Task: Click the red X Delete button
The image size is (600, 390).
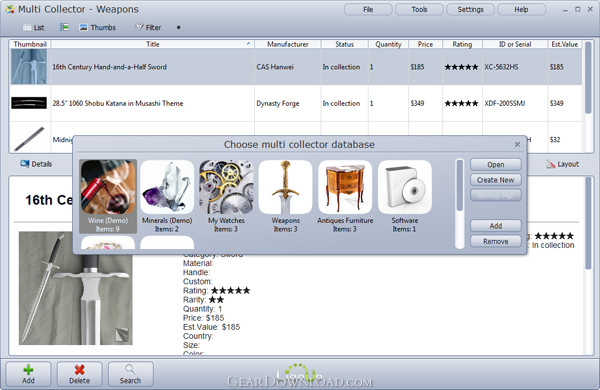Action: pos(80,374)
